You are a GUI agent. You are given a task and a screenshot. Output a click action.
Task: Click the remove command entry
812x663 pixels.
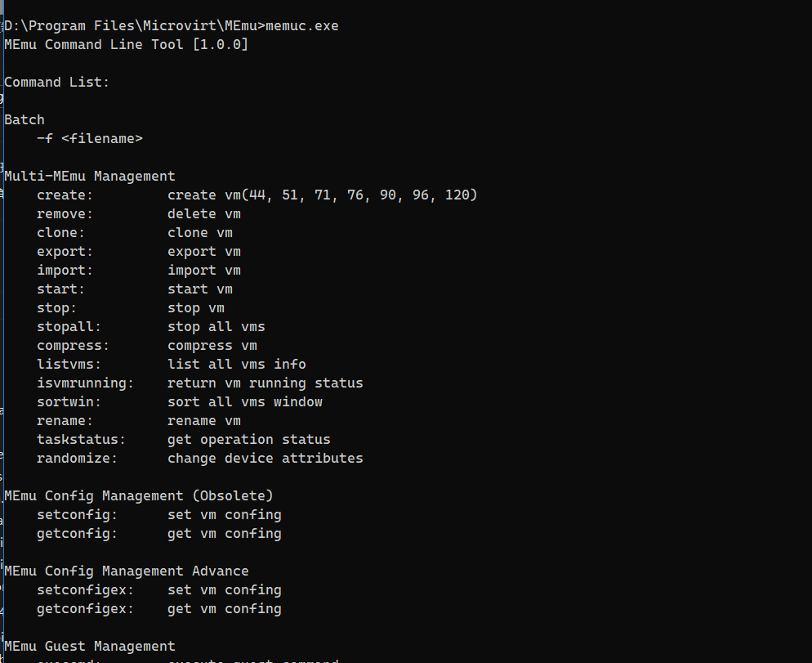coord(65,213)
